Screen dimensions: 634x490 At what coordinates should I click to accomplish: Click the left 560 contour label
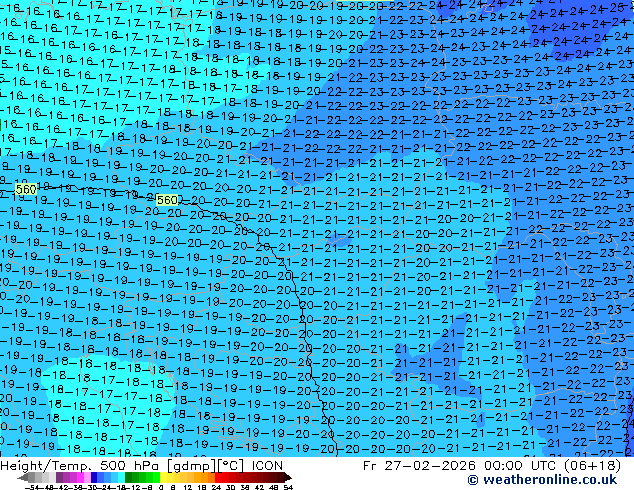click(26, 189)
